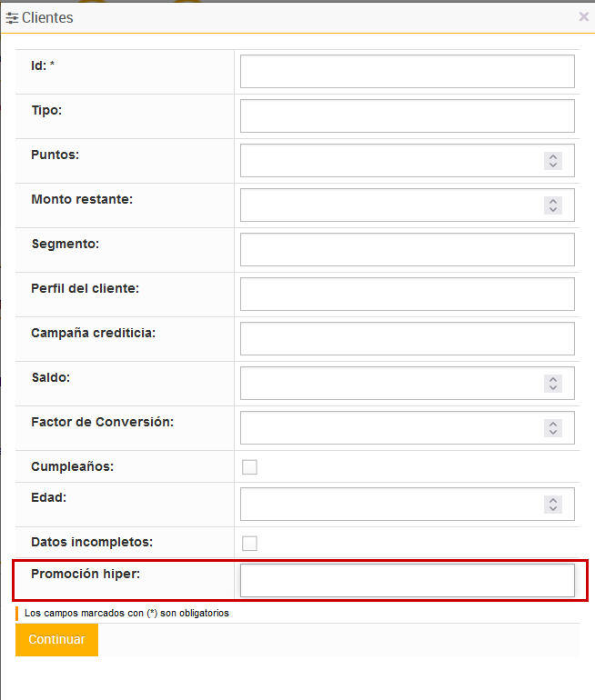Close the Clientes dialog
This screenshot has height=700, width=595.
click(584, 16)
